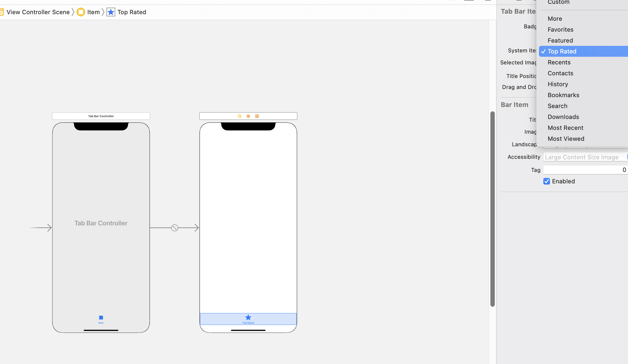
Task: Toggle the Enabled checkbox
Action: 546,181
